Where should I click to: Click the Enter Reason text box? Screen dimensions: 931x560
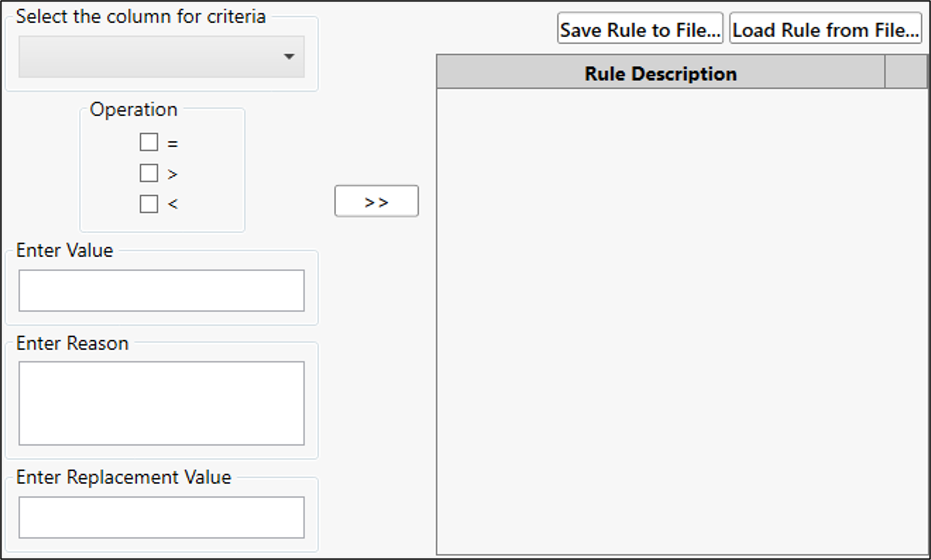tap(161, 404)
